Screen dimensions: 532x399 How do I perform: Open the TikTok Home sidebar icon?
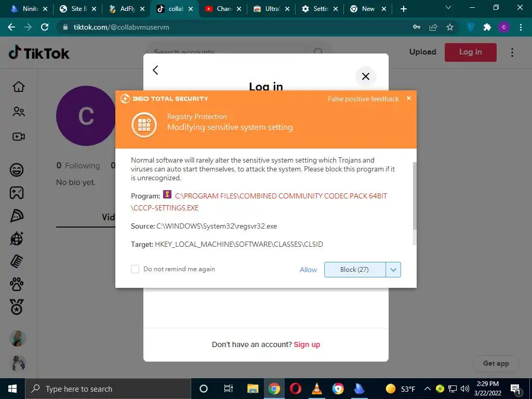click(18, 87)
